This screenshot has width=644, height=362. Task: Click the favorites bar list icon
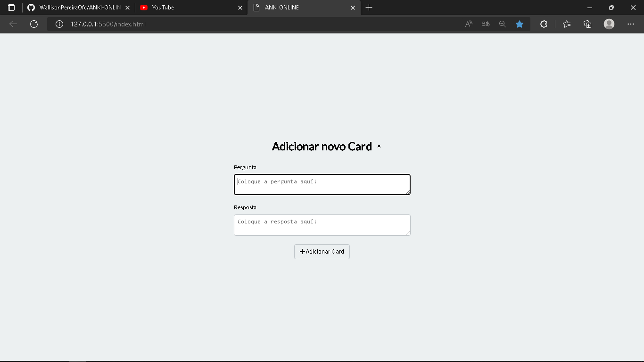[x=566, y=24]
